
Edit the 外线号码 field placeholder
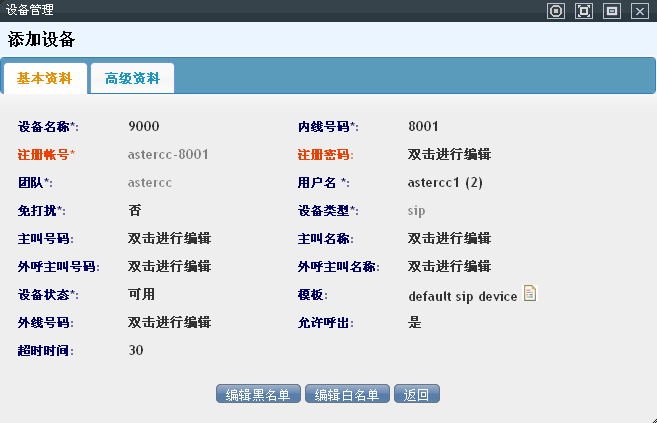point(169,323)
